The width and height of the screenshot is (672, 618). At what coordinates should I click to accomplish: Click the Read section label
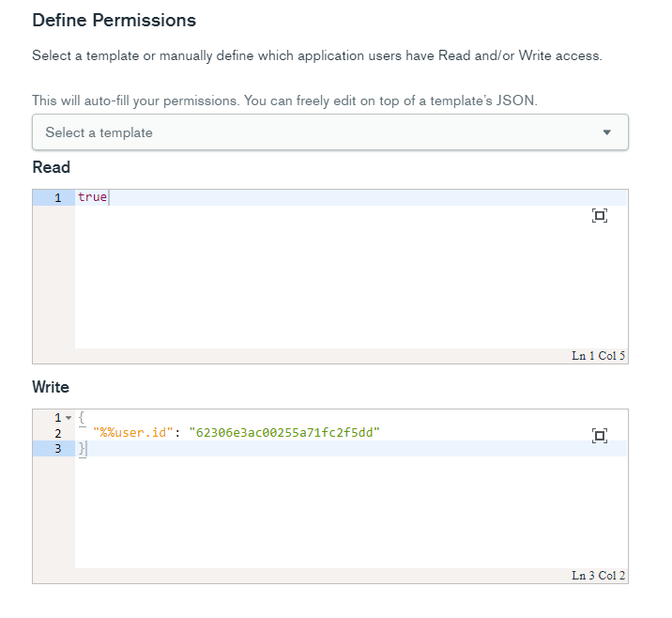coord(51,167)
